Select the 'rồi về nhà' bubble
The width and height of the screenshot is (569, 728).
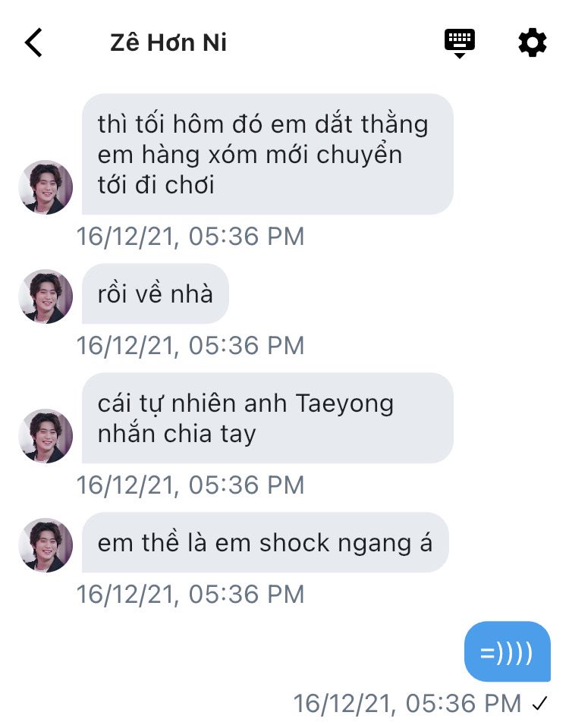pos(155,293)
